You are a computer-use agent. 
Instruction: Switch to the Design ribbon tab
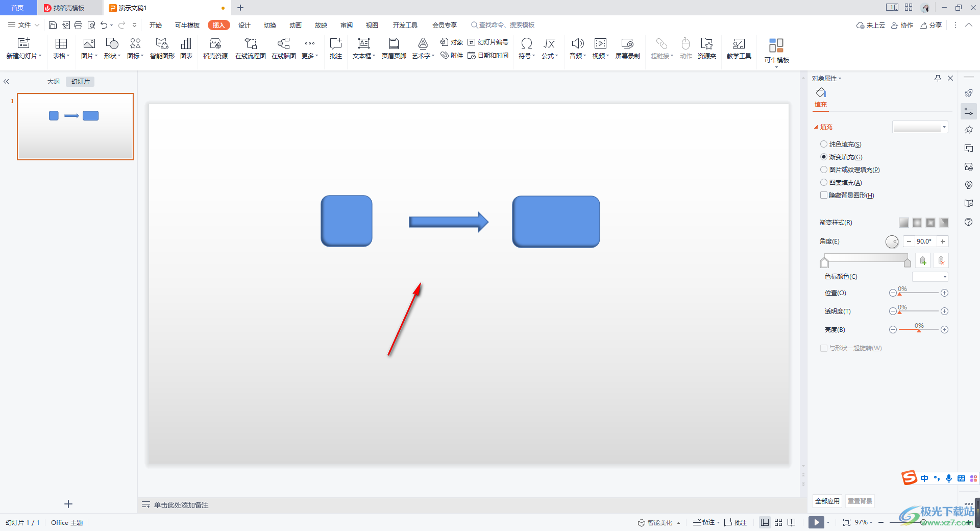tap(244, 25)
